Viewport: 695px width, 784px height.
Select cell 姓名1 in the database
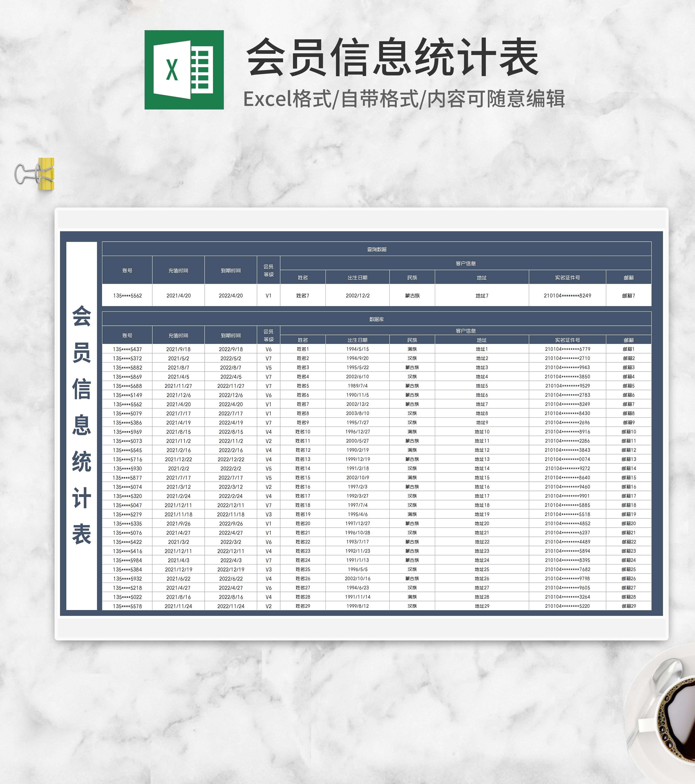point(302,349)
